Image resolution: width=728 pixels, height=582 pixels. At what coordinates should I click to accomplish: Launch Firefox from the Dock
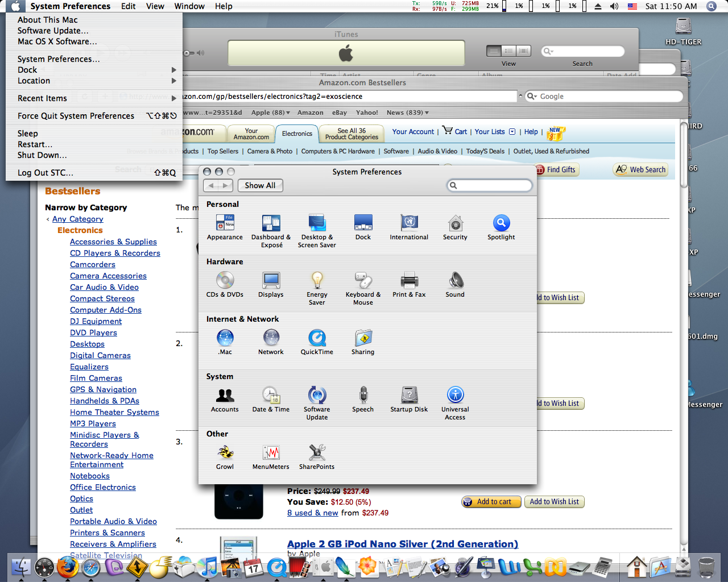67,567
